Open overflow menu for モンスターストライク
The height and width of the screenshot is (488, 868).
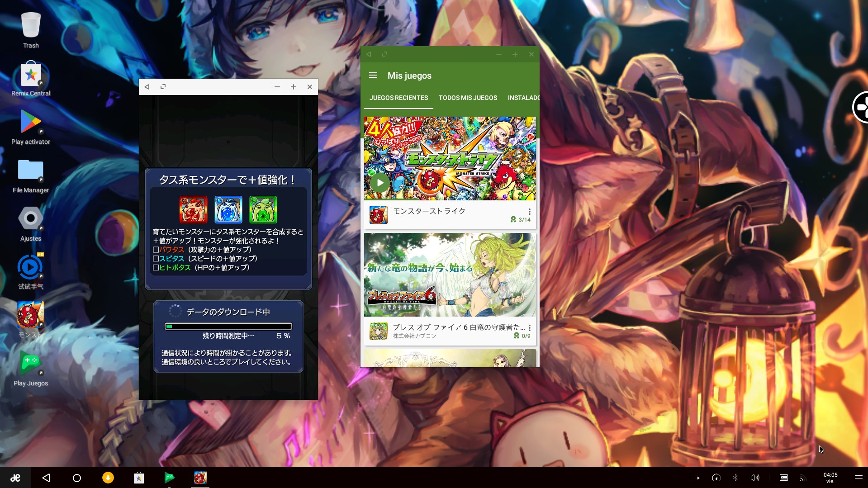(x=529, y=212)
